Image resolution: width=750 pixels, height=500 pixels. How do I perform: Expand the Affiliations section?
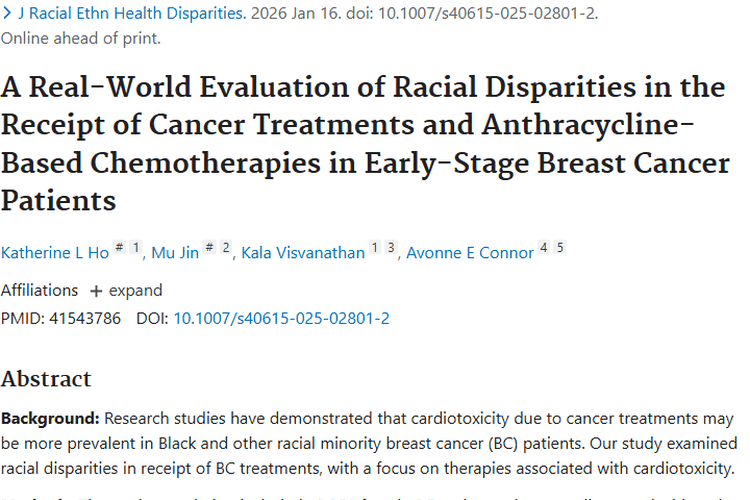(135, 291)
